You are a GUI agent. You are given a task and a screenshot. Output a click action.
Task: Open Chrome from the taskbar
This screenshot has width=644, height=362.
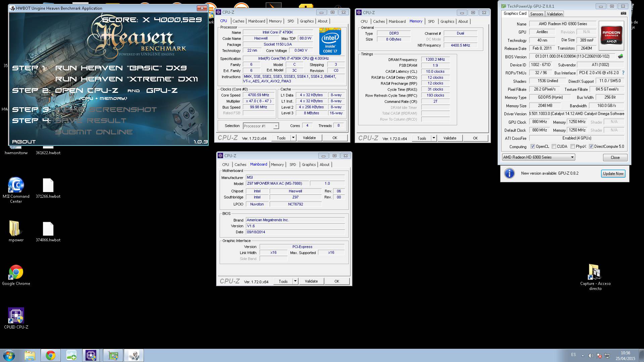coord(51,355)
